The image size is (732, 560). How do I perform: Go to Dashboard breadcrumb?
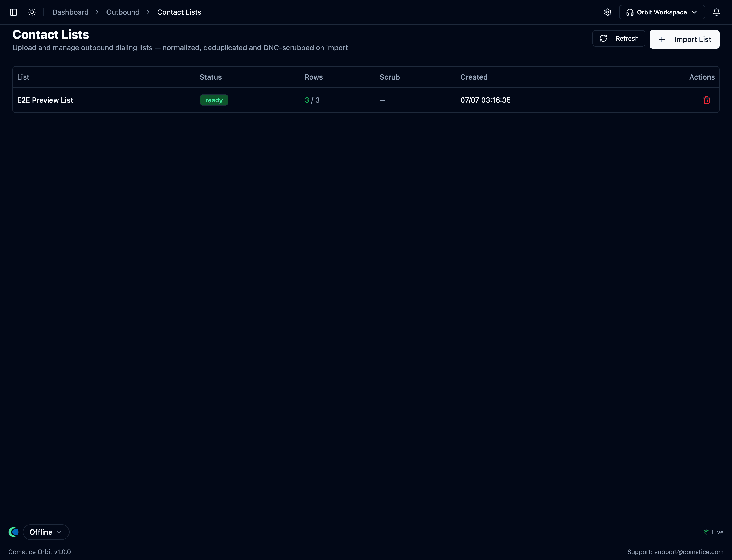pos(70,12)
